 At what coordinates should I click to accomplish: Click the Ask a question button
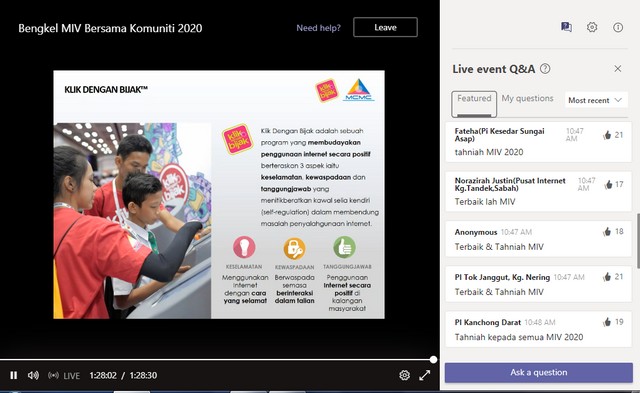(x=538, y=372)
